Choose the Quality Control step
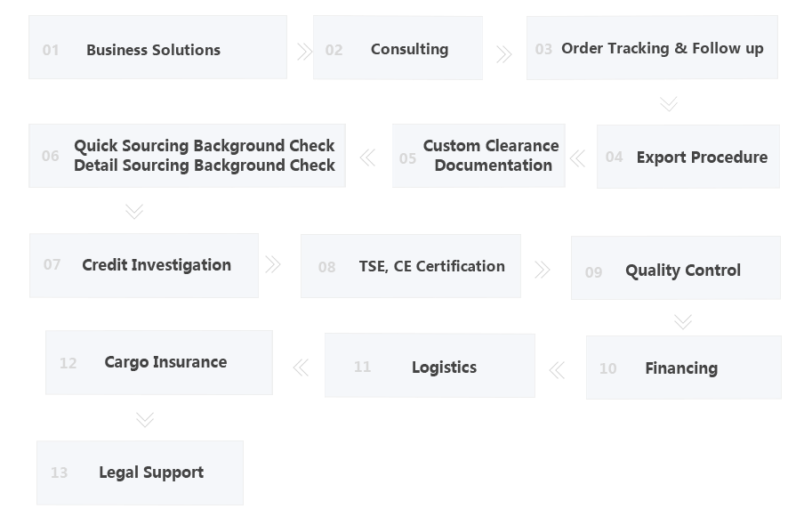The image size is (812, 517). (x=675, y=269)
